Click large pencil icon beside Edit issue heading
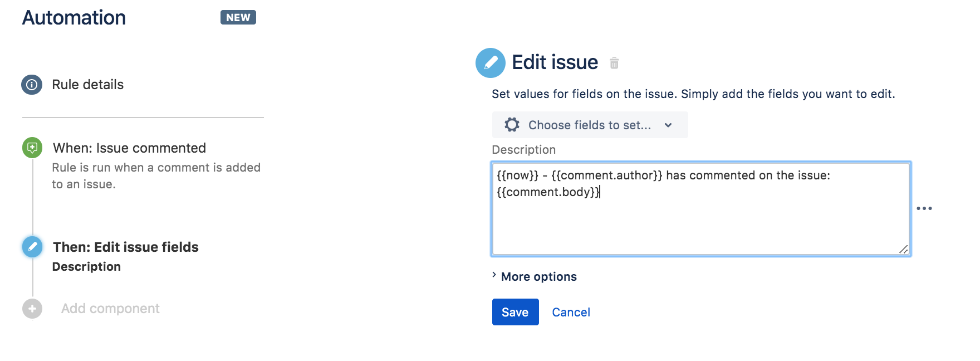Viewport: 980px width, 361px height. (491, 63)
